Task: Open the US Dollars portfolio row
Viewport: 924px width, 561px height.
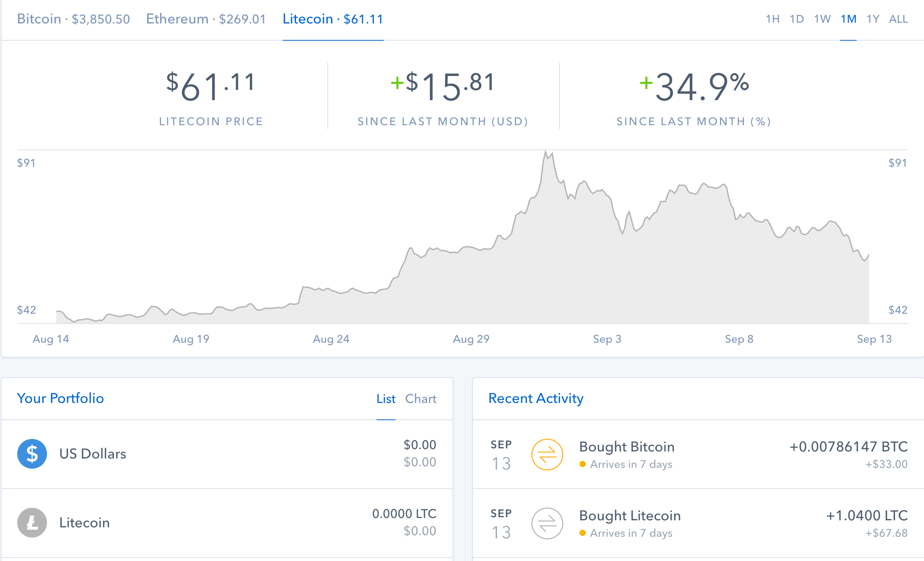Action: pos(227,454)
